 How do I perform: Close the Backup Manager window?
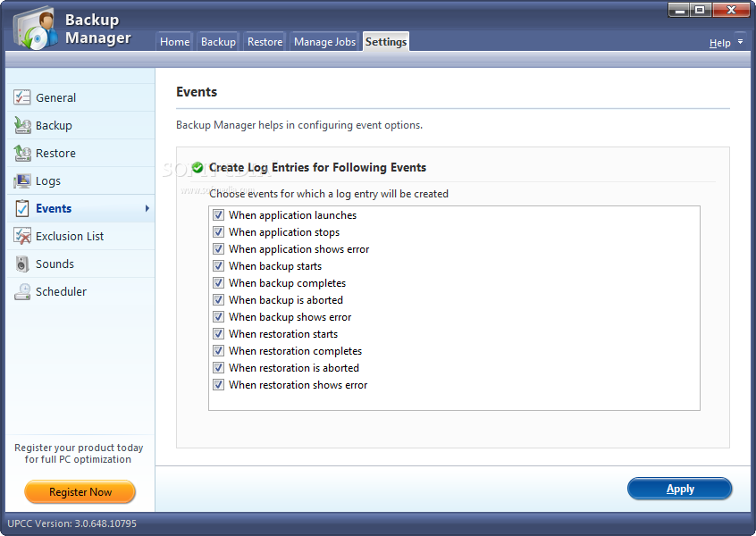[x=731, y=10]
